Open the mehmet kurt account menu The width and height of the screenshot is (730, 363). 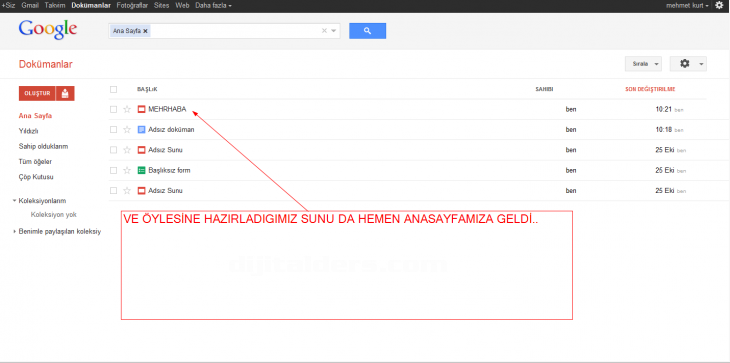(688, 5)
